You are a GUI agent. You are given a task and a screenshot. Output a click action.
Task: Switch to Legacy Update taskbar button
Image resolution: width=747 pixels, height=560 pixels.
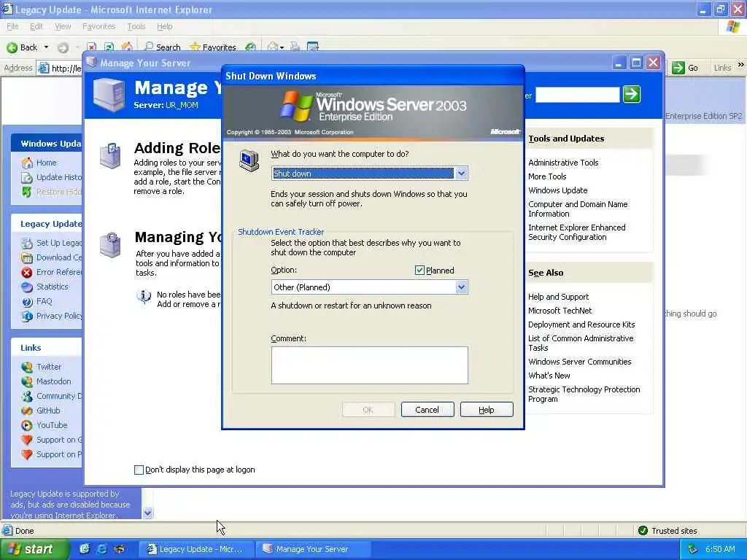click(197, 549)
